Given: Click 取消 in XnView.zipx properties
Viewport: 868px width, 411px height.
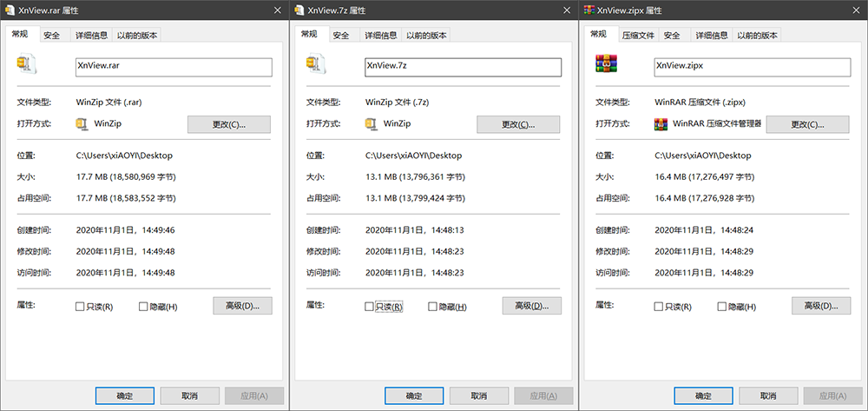Looking at the screenshot, I should (768, 396).
